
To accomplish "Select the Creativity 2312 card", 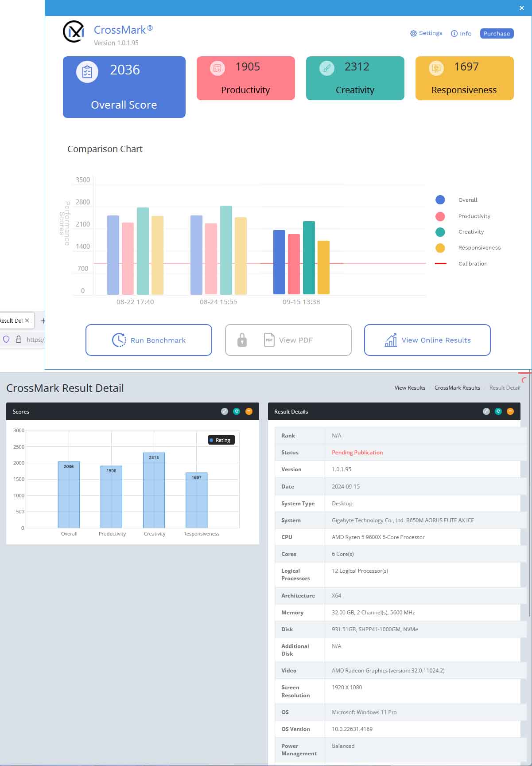I will [355, 78].
